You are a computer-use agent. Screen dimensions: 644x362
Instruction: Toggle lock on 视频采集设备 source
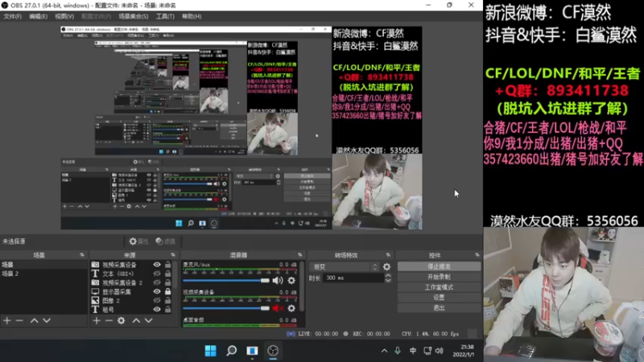[x=167, y=265]
